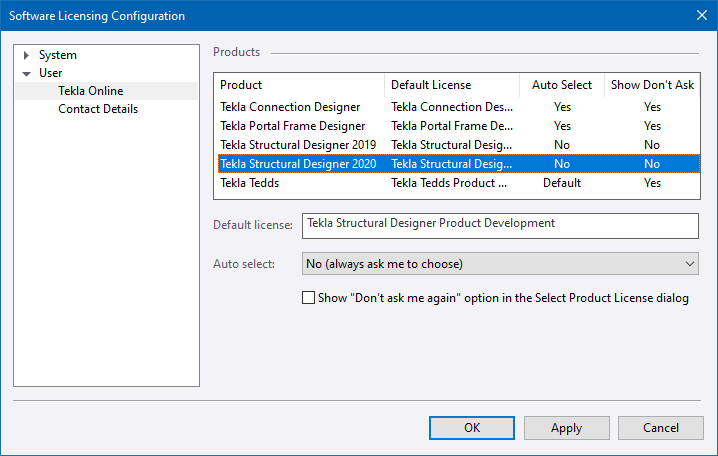The width and height of the screenshot is (718, 456).
Task: Click 'Tekla Tedds Product ...' license cell
Action: 449,183
